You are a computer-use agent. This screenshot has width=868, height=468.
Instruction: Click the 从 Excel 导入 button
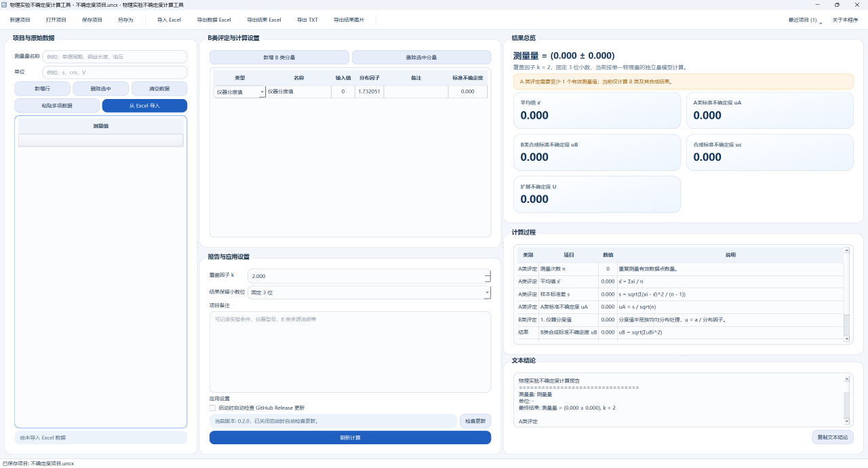click(144, 106)
